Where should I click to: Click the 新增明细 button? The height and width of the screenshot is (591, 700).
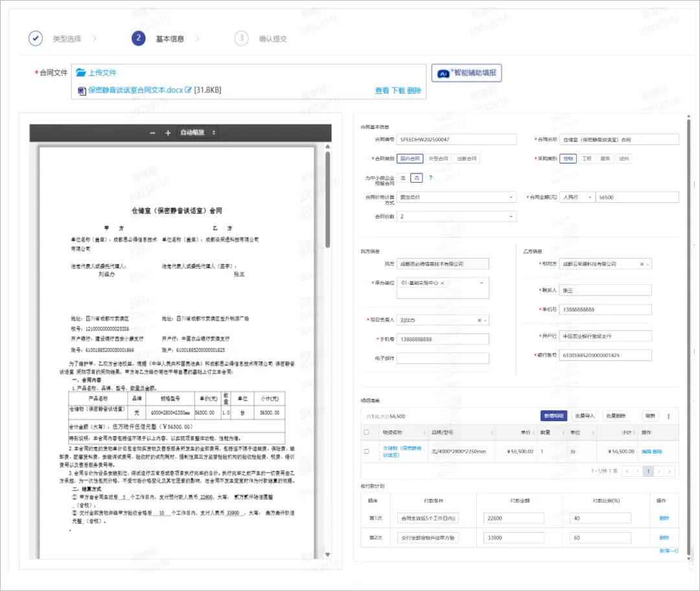(554, 416)
